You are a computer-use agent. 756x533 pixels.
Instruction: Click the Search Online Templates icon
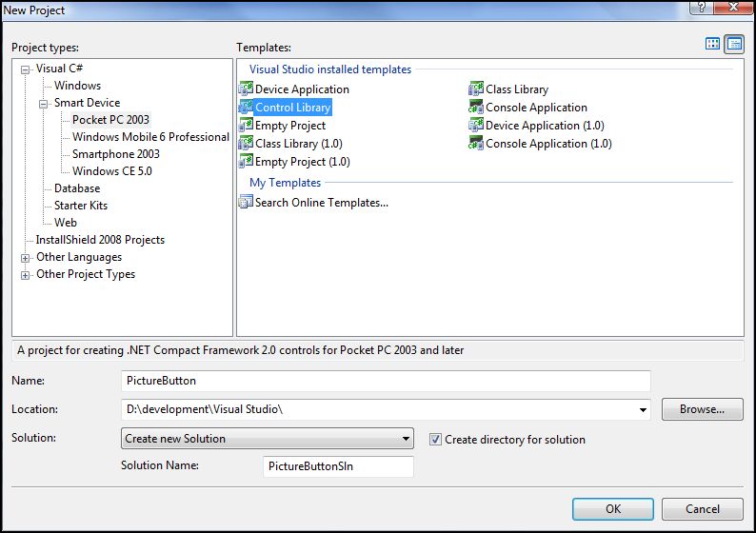click(246, 202)
